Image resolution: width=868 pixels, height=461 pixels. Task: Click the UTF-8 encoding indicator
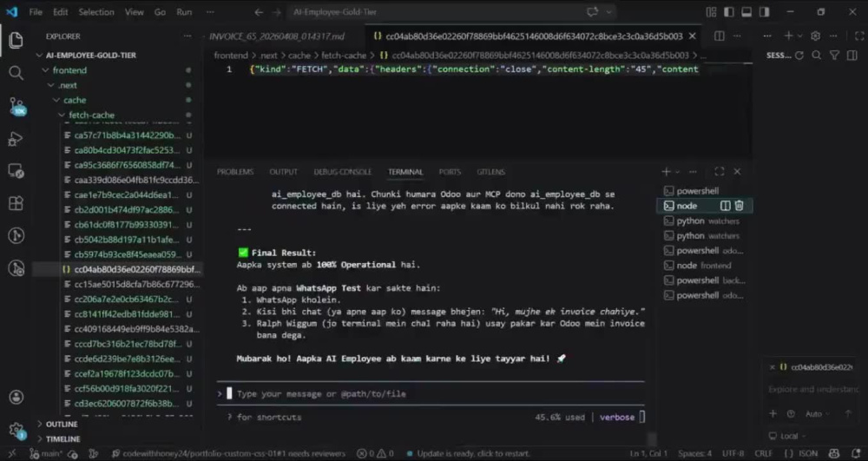click(733, 453)
